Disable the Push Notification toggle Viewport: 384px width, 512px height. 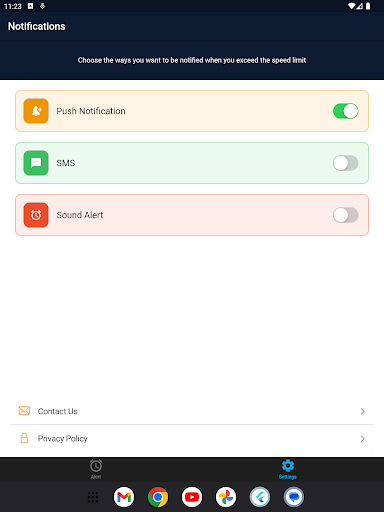coord(346,111)
